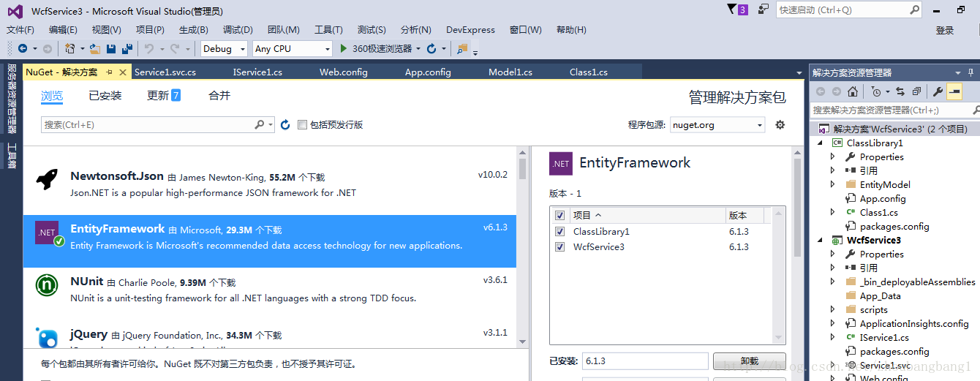Click the browser refresh toolbar icon
This screenshot has width=980, height=381.
[x=431, y=49]
